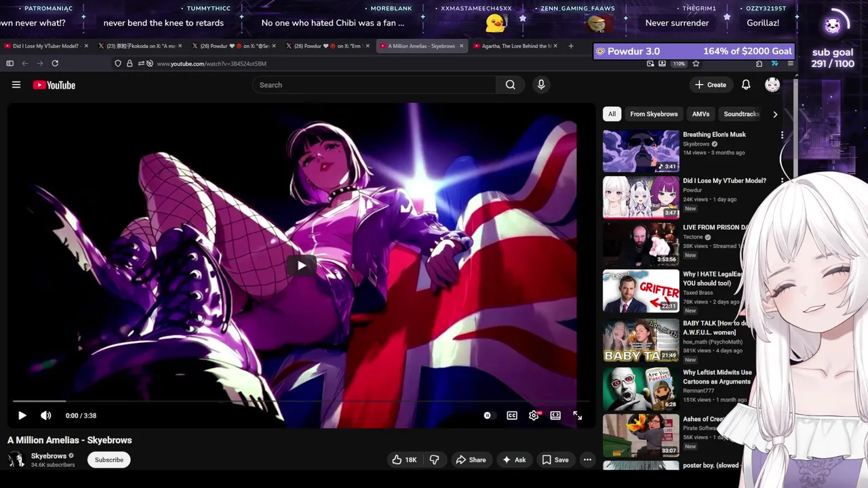This screenshot has height=488, width=868.
Task: Mute the video with the volume icon
Action: point(45,415)
